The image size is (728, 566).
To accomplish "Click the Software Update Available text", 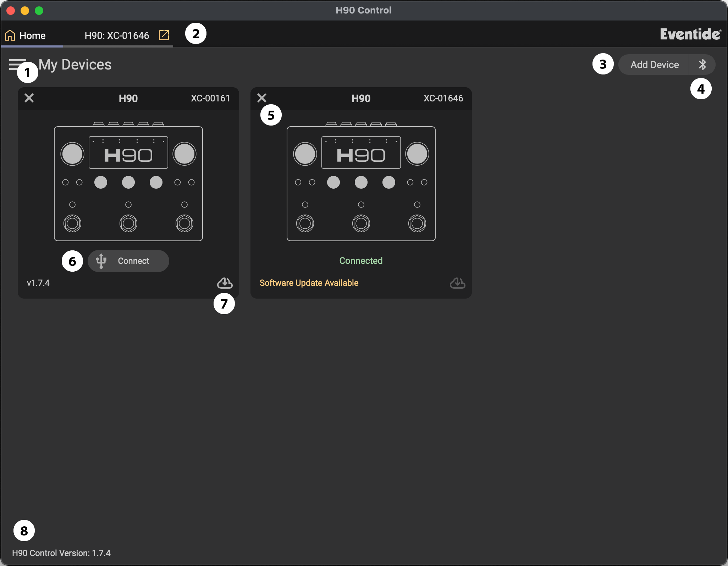I will point(309,283).
